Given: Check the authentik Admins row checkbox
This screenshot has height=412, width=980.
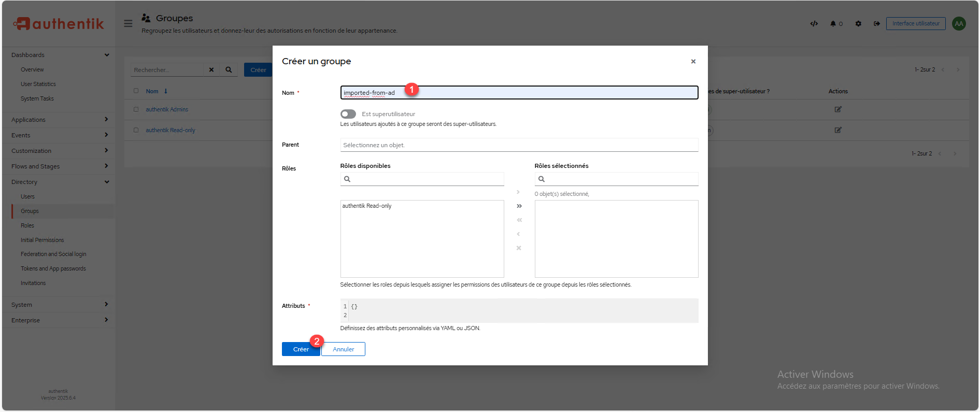Looking at the screenshot, I should click(x=136, y=109).
